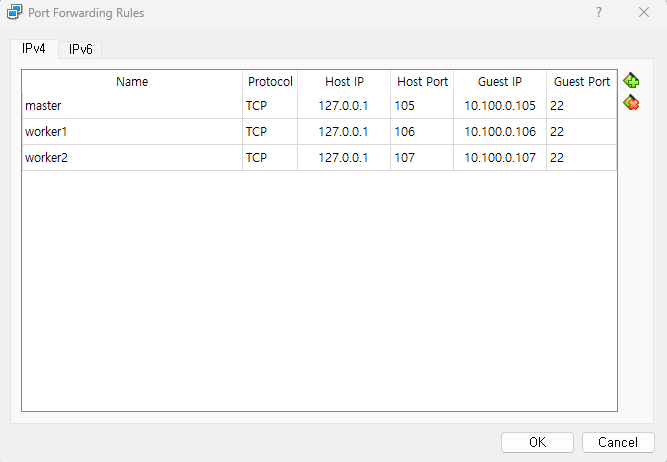Select Host IP 127.0.0.1 in worker2 row
Image resolution: width=667 pixels, height=462 pixels.
point(344,158)
